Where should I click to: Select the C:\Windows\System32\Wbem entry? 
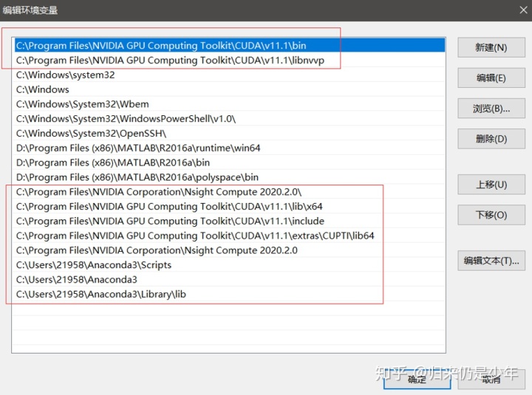coord(230,104)
